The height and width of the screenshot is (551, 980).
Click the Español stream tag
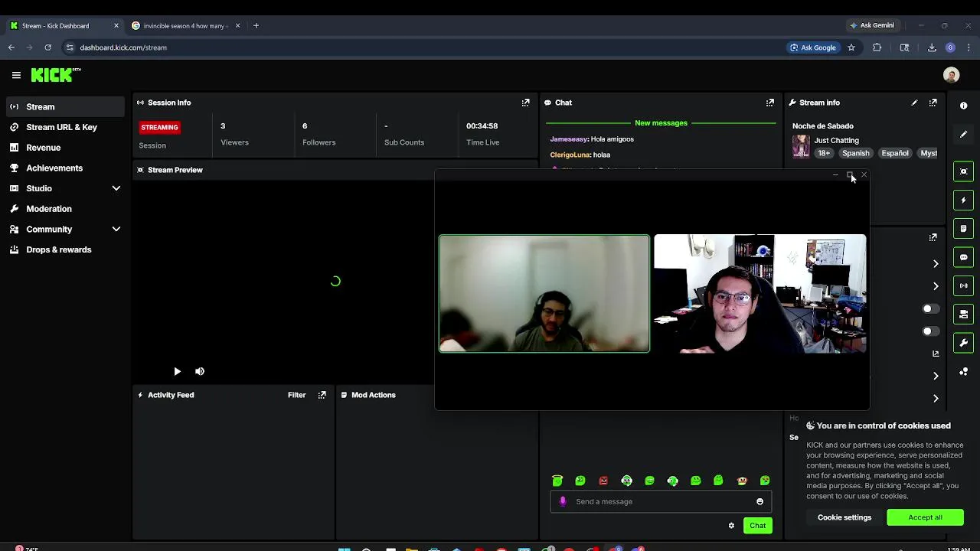tap(894, 153)
